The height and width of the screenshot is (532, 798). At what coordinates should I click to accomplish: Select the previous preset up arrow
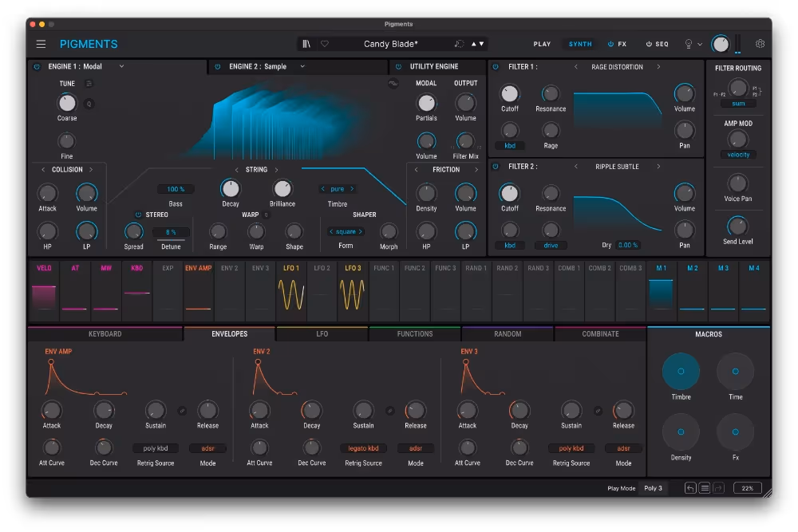coord(474,44)
